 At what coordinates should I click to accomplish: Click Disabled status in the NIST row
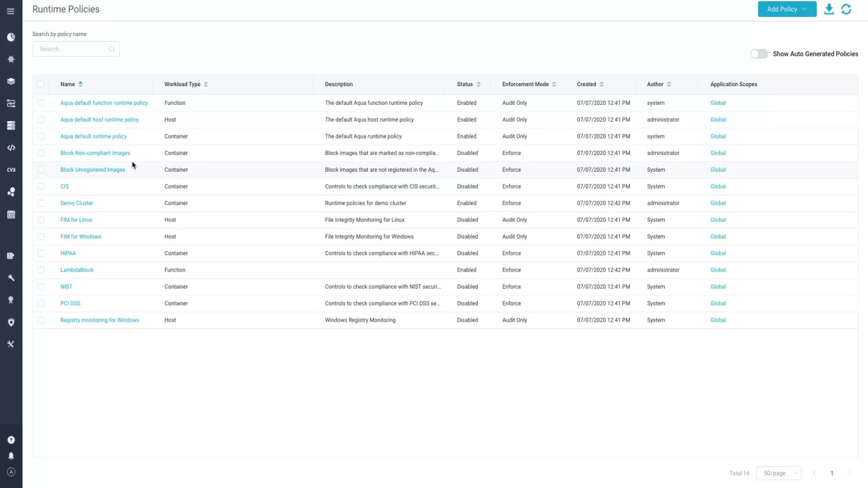pyautogui.click(x=468, y=287)
